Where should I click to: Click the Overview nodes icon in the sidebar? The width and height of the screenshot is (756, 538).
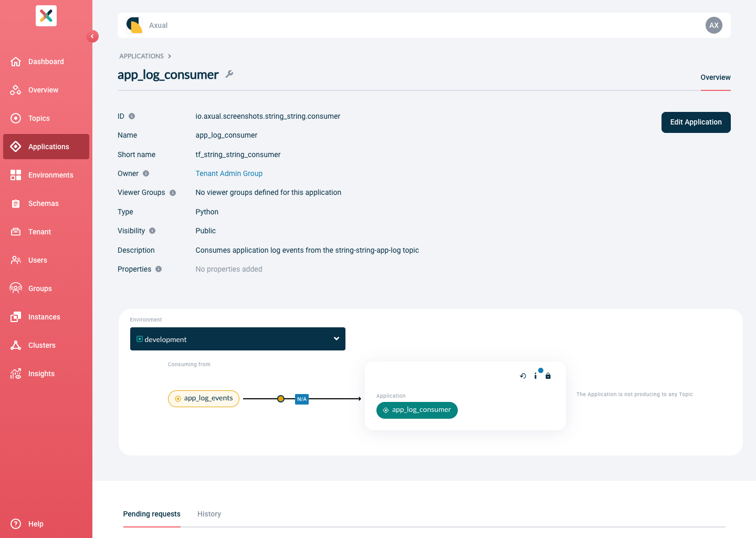coord(16,90)
